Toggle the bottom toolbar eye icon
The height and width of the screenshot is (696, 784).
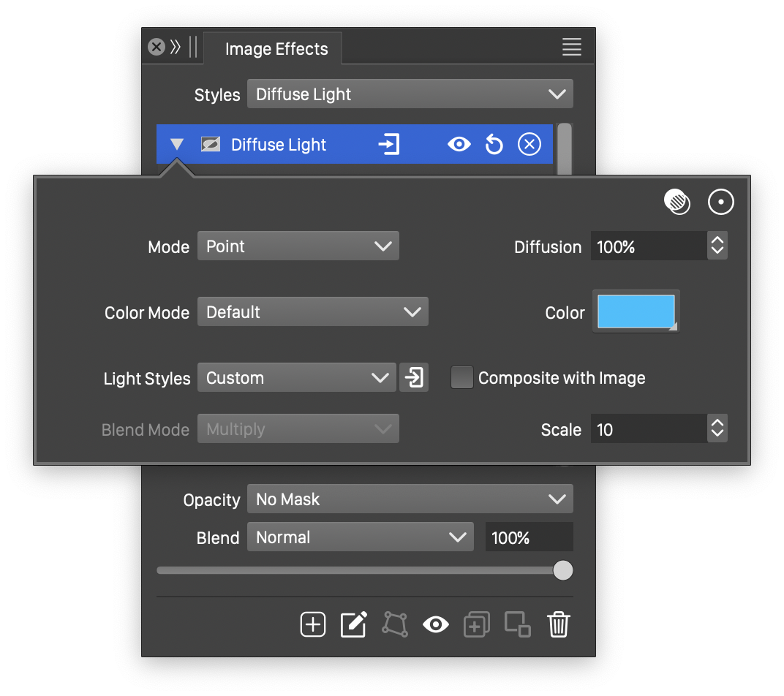[435, 624]
